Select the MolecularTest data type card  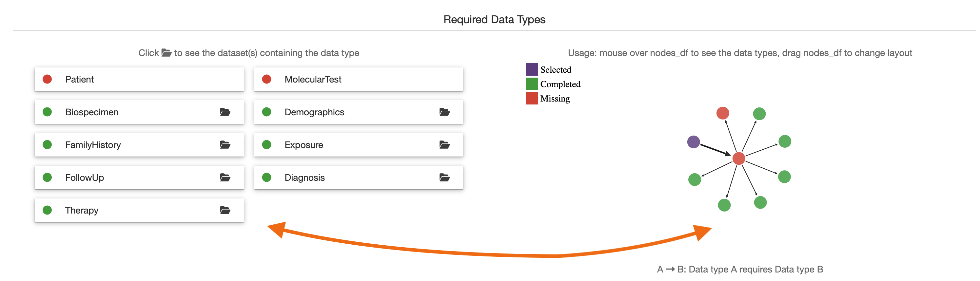click(359, 79)
